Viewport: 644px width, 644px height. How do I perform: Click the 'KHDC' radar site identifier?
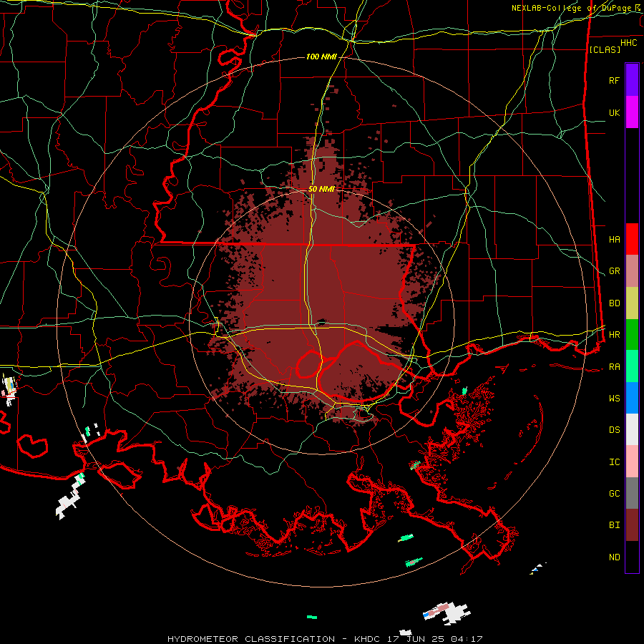(368, 639)
